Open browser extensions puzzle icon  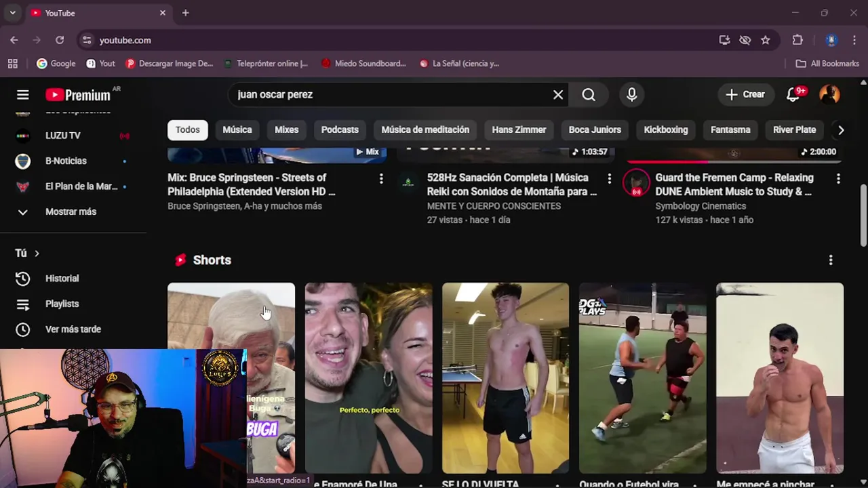(x=797, y=40)
